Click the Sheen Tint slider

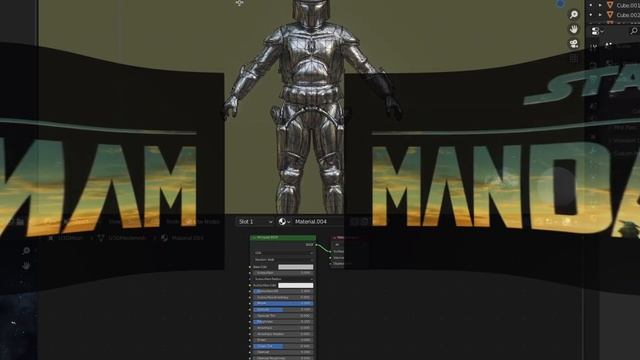(x=283, y=346)
